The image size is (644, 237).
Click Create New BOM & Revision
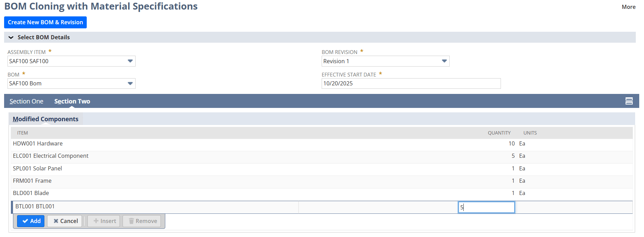coord(45,22)
